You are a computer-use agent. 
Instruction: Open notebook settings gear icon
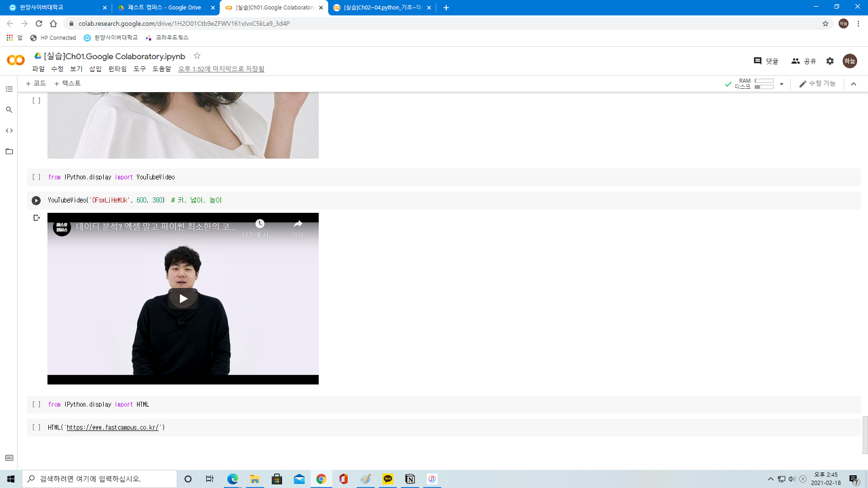tap(830, 61)
